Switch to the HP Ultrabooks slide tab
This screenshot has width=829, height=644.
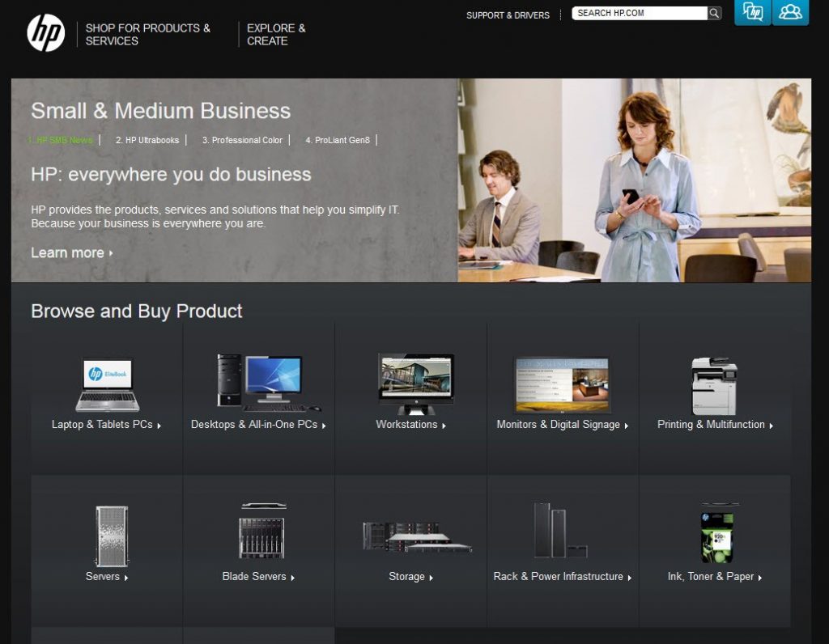[x=147, y=140]
